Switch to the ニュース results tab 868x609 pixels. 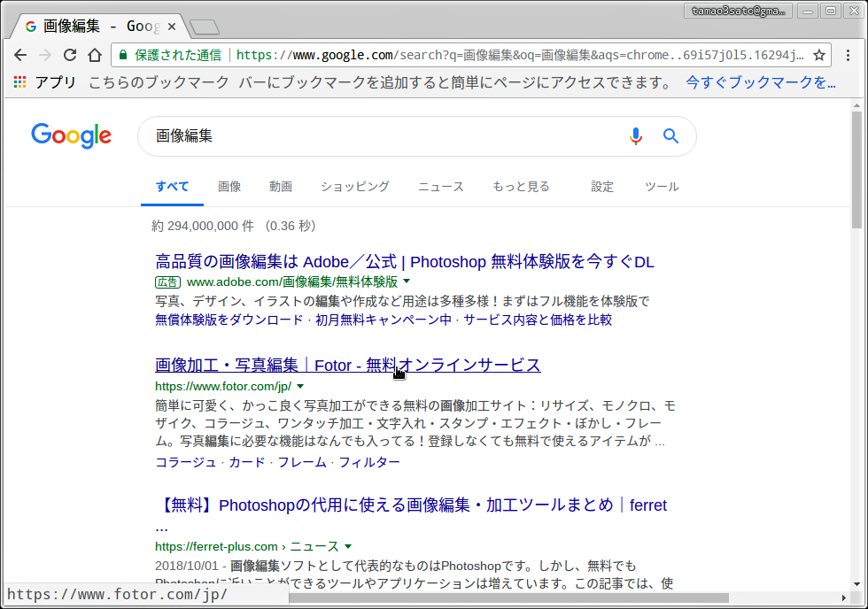click(x=441, y=187)
